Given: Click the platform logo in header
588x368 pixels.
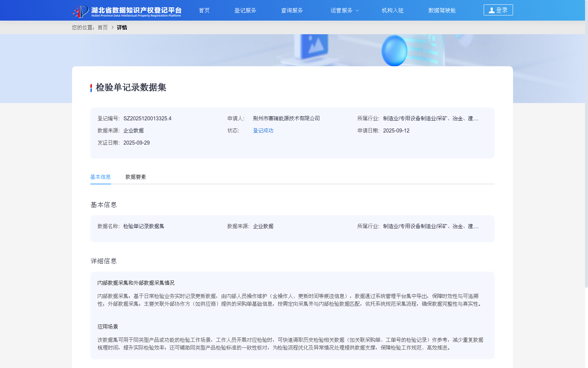Looking at the screenshot, I should tap(127, 11).
